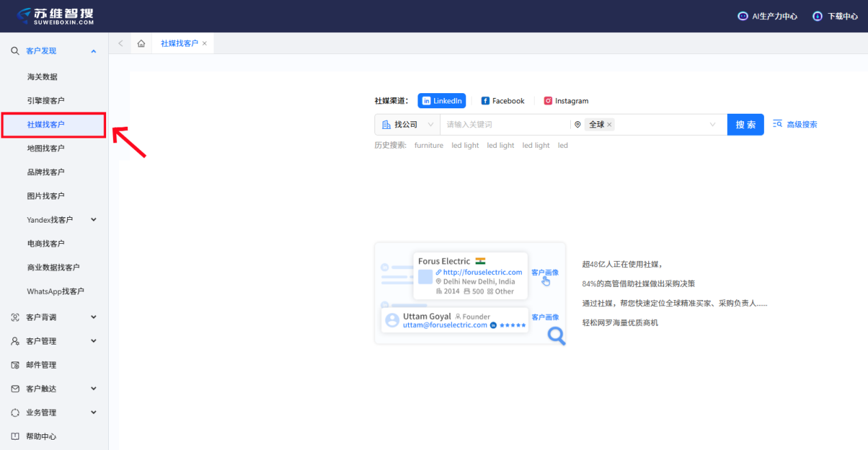The height and width of the screenshot is (450, 868).
Task: Click the home icon tab
Action: (x=141, y=43)
